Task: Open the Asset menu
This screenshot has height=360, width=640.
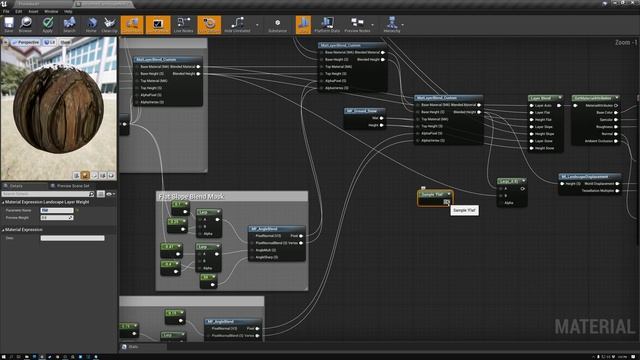Action: tap(33, 11)
